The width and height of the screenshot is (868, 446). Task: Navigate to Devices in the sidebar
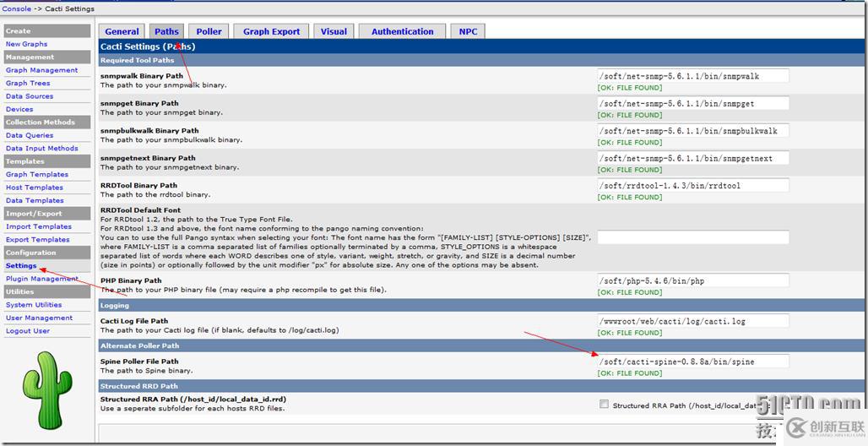[x=19, y=109]
